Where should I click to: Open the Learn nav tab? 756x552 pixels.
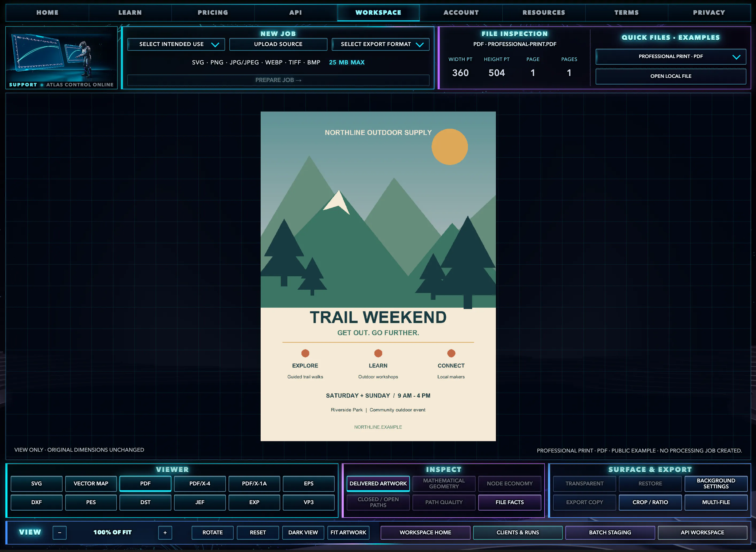(130, 12)
